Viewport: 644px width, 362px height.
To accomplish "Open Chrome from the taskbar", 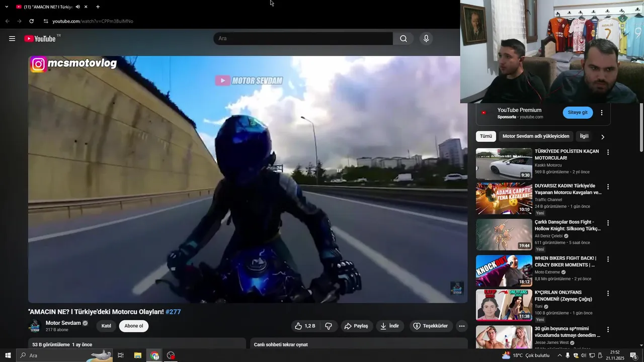I will (154, 355).
